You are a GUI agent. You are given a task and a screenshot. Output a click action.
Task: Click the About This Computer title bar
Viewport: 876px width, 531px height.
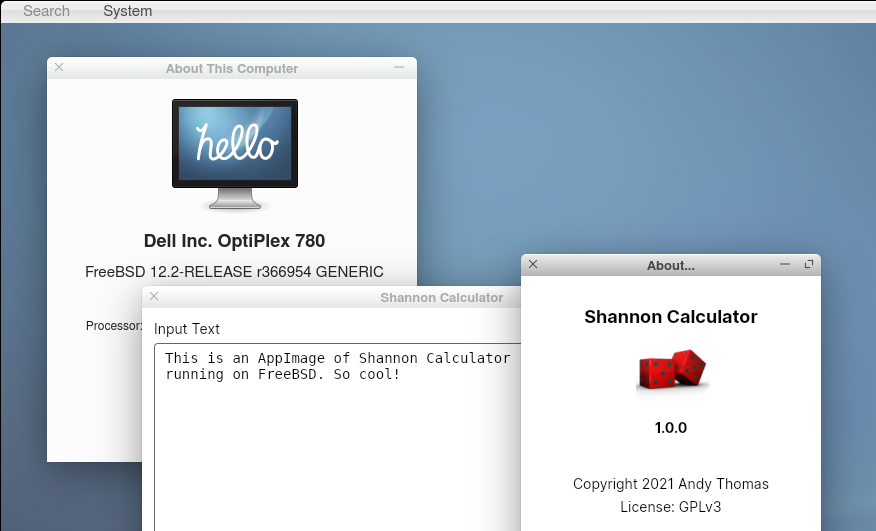[x=232, y=68]
